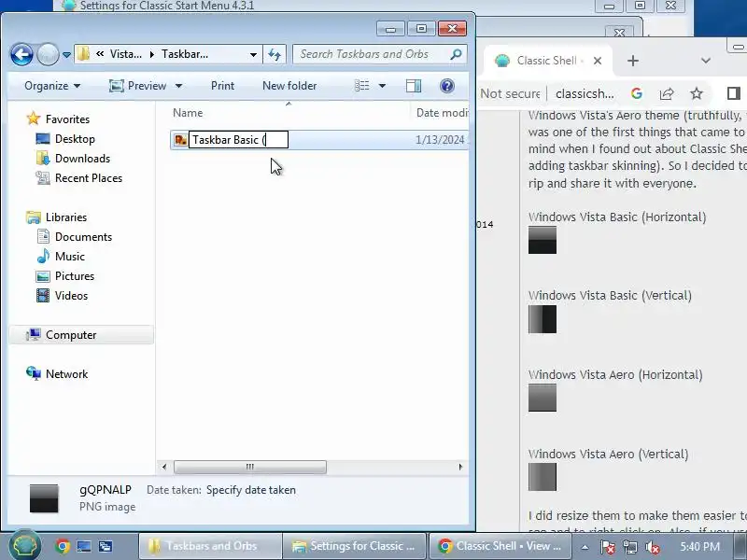Click the Explorer Forward navigation arrow

click(x=48, y=54)
